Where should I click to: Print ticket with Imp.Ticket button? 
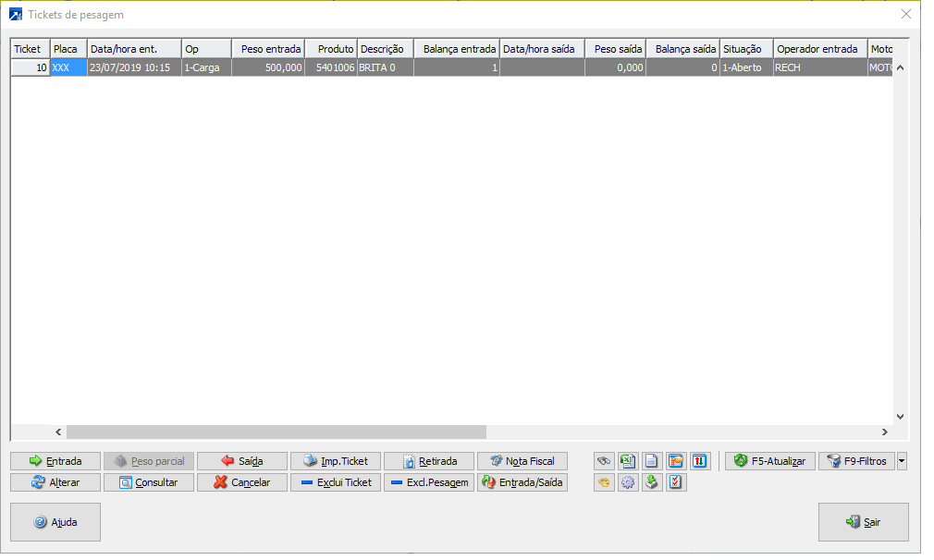pyautogui.click(x=336, y=461)
